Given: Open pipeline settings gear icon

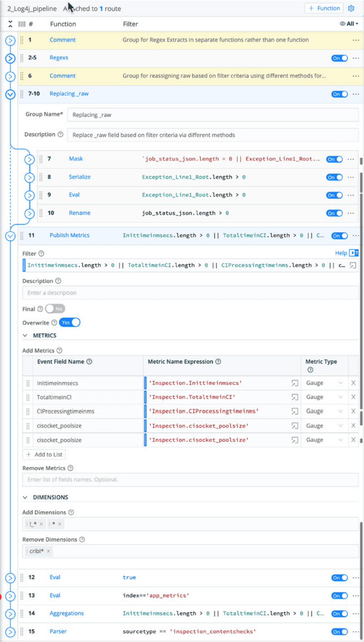Looking at the screenshot, I should [x=351, y=8].
